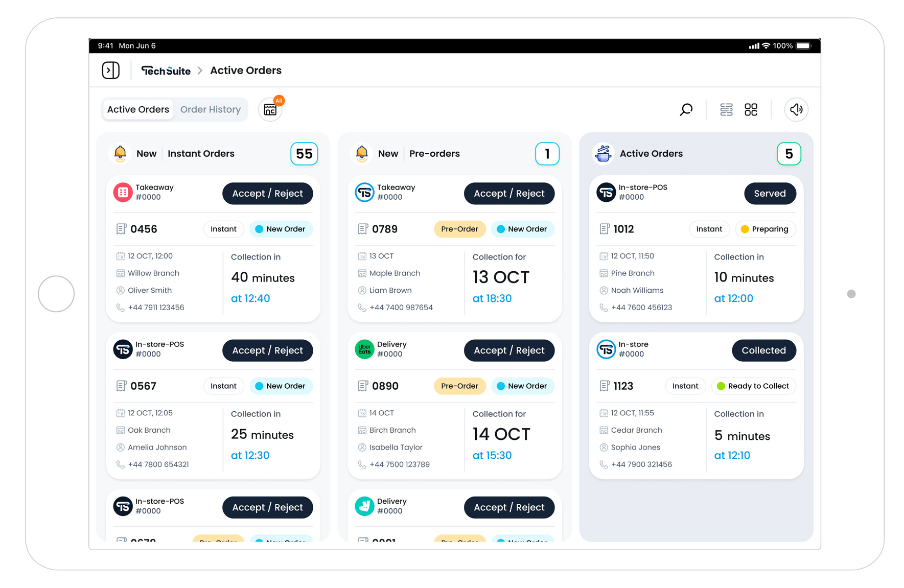Switch to the Order History tab
Viewport: 904px width, 588px height.
[x=211, y=109]
